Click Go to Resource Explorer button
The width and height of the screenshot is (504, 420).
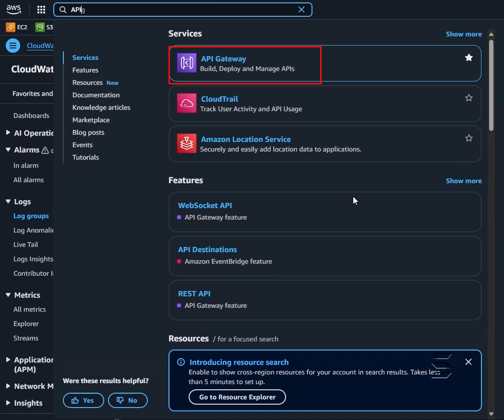coord(237,397)
